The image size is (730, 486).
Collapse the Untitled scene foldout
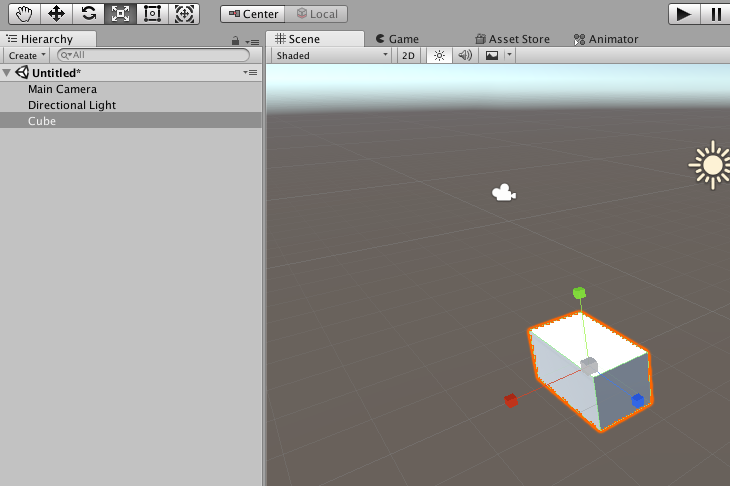click(7, 73)
